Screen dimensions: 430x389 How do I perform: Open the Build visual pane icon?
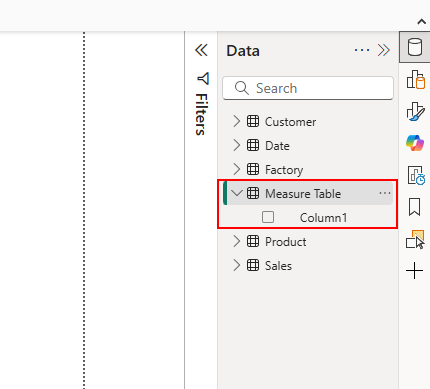pos(415,79)
